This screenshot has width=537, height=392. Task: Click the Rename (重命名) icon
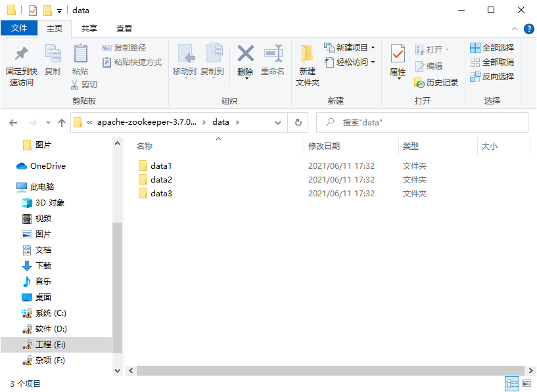[273, 54]
